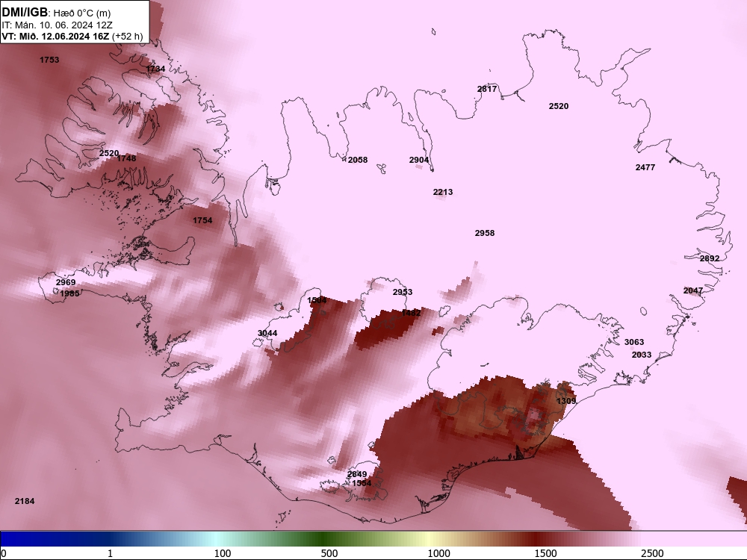Click the 2958 value in central Iceland

[485, 233]
